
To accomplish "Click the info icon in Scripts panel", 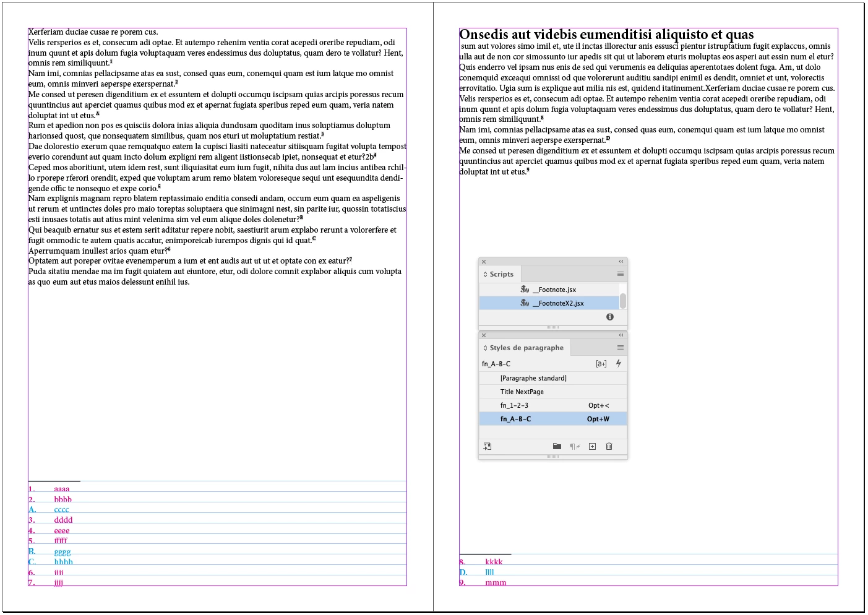I will point(610,317).
